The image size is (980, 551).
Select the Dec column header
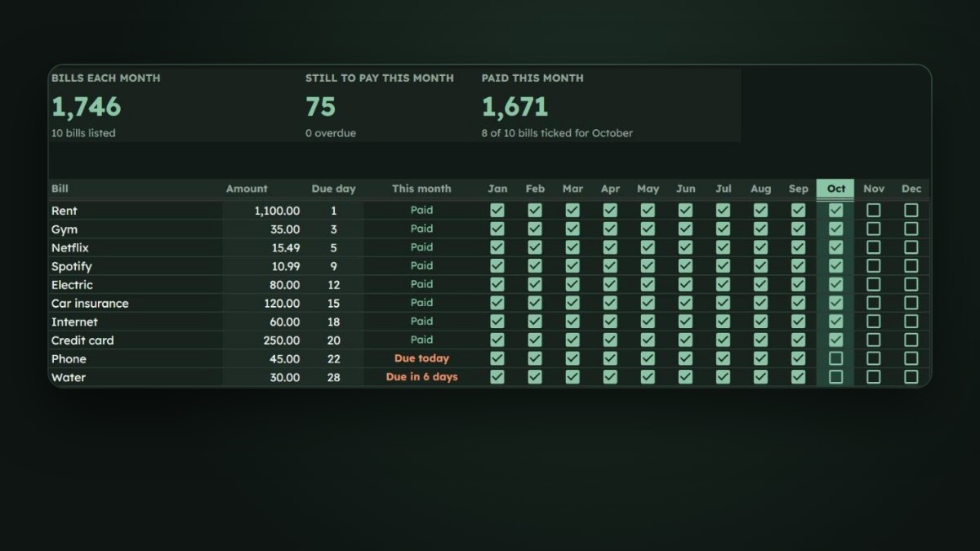[911, 189]
